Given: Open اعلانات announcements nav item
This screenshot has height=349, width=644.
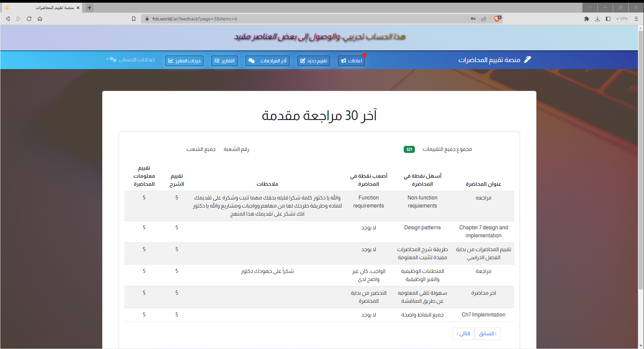Looking at the screenshot, I should 351,61.
